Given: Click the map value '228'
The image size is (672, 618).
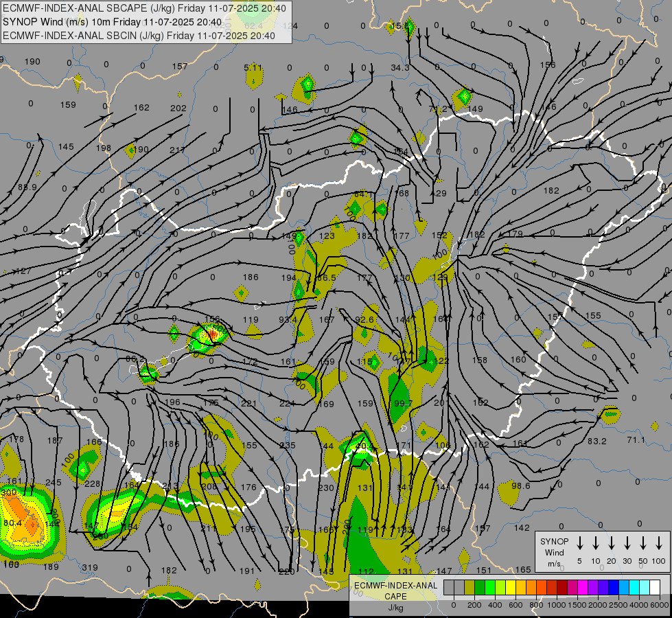Looking at the screenshot, I should pyautogui.click(x=92, y=484).
